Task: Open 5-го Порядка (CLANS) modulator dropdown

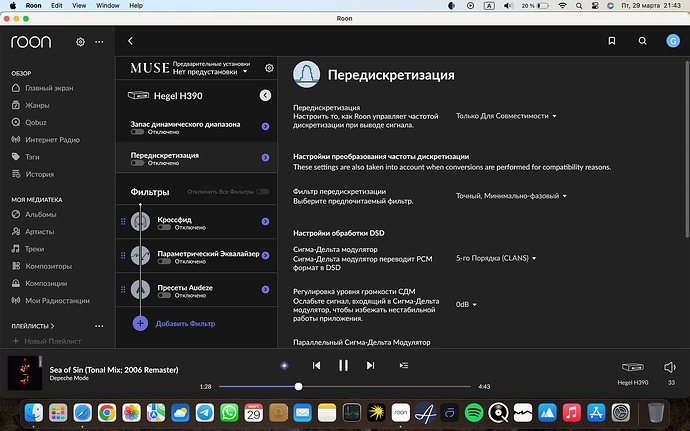Action: tap(496, 258)
